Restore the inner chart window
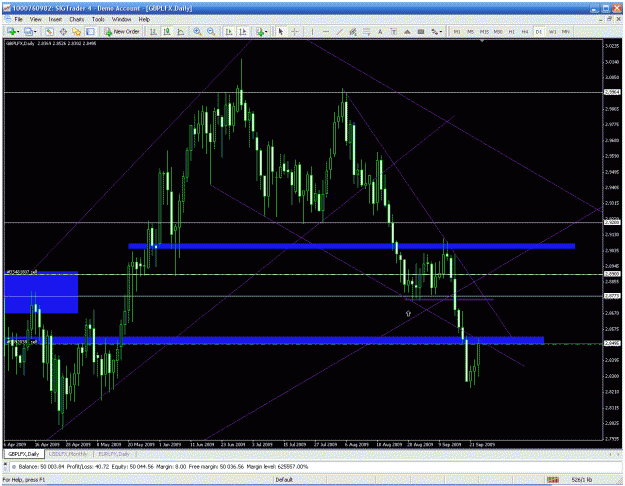The width and height of the screenshot is (625, 486). (x=610, y=19)
